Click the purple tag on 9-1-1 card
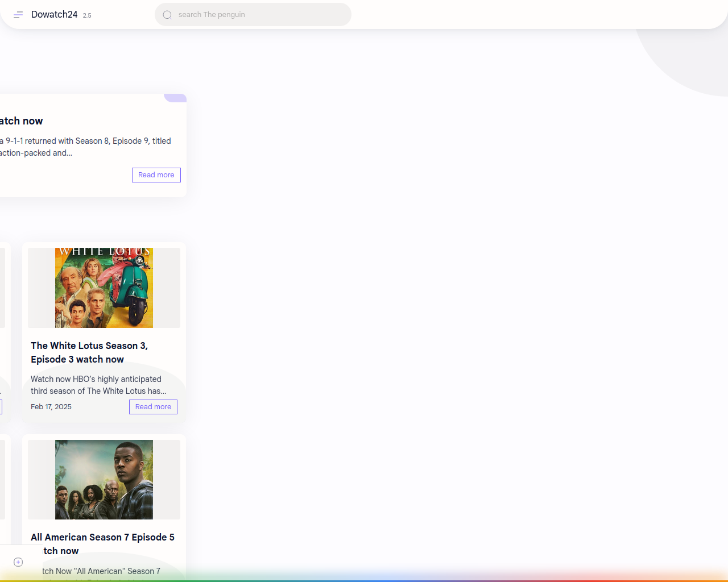Viewport: 728px width, 582px height. pyautogui.click(x=175, y=98)
